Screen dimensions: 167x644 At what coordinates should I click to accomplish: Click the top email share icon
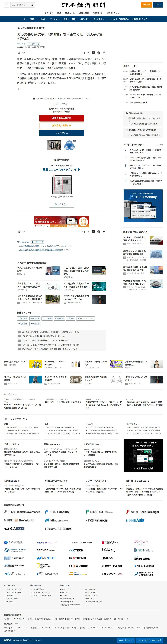pos(83,53)
